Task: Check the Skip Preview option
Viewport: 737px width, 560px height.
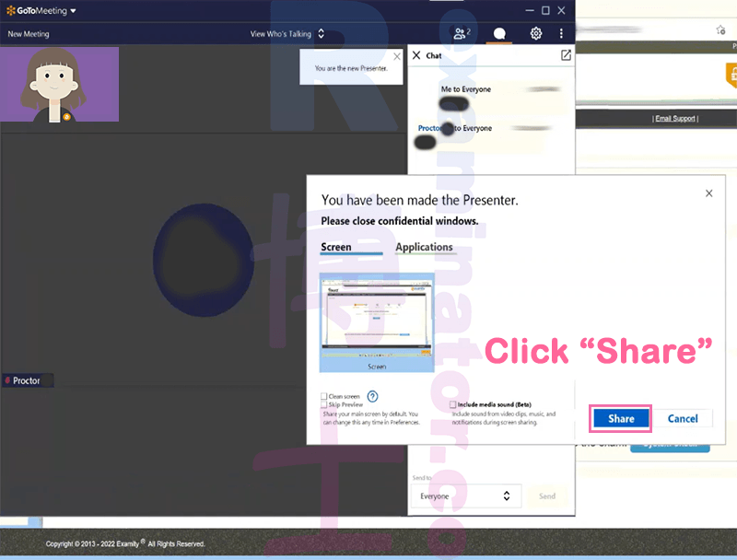Action: coord(324,404)
